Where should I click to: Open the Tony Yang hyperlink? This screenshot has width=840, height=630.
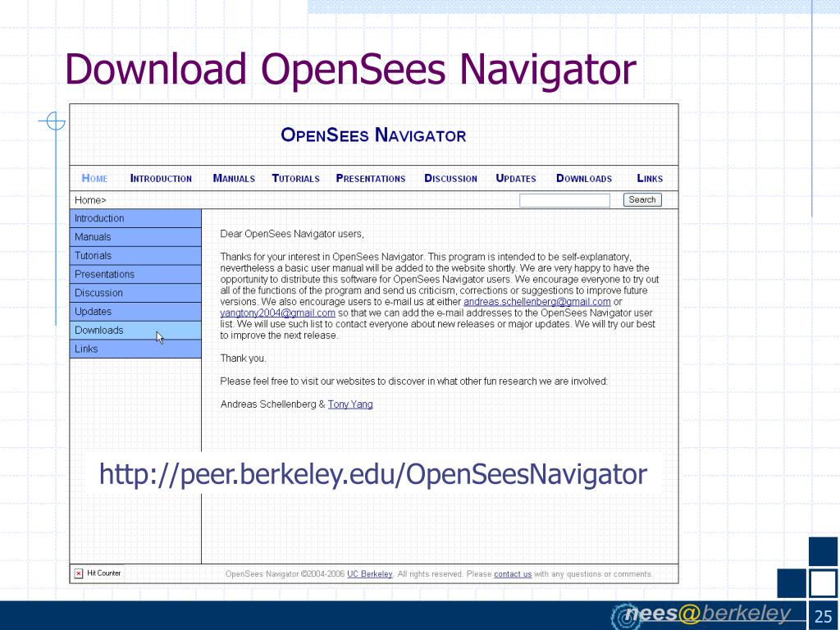point(350,404)
